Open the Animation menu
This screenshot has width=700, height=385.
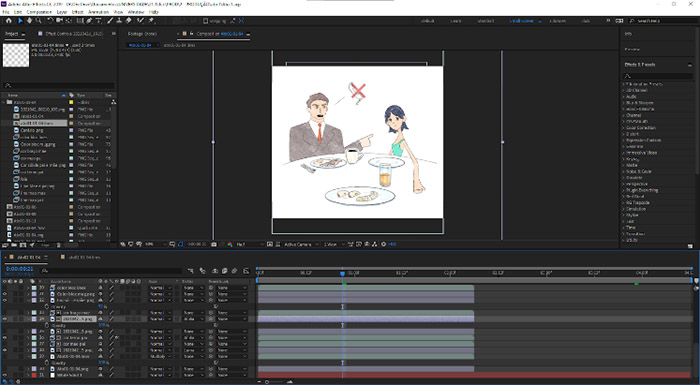click(x=99, y=12)
